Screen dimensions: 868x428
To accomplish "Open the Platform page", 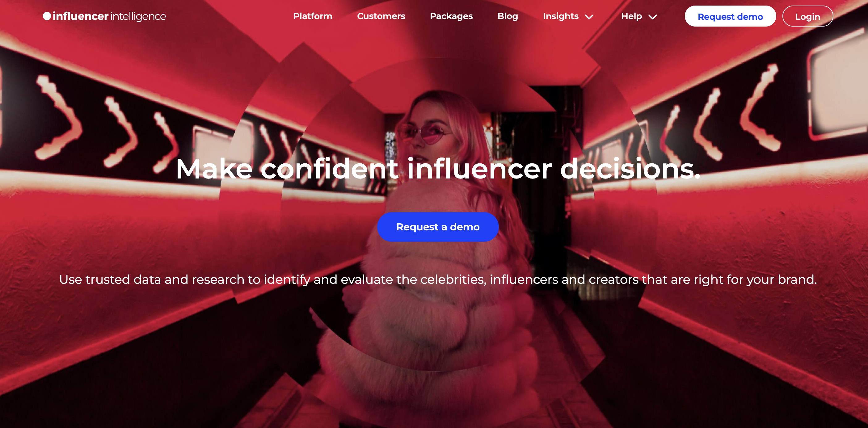I will [x=313, y=16].
